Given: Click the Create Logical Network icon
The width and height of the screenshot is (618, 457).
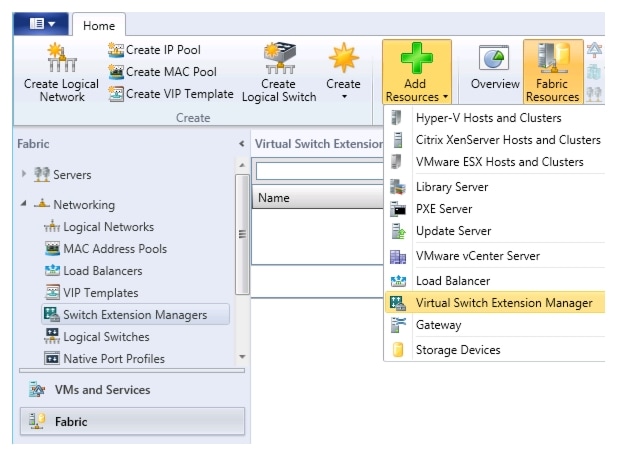Looking at the screenshot, I should [60, 59].
